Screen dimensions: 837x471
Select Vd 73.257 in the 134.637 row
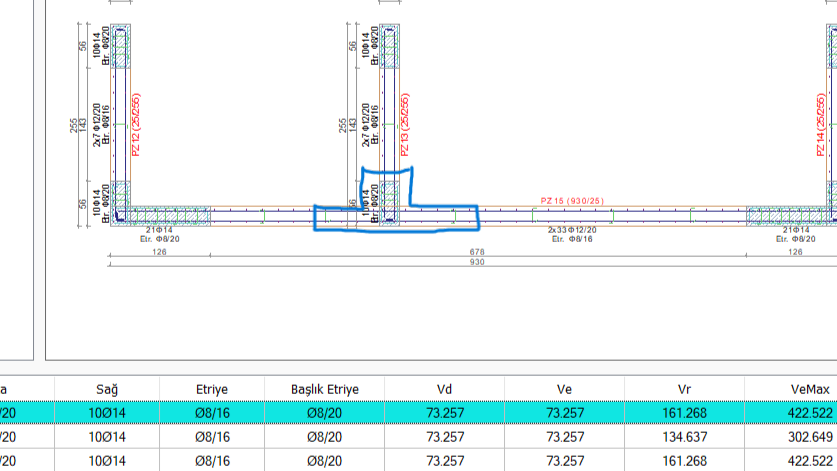pyautogui.click(x=445, y=437)
